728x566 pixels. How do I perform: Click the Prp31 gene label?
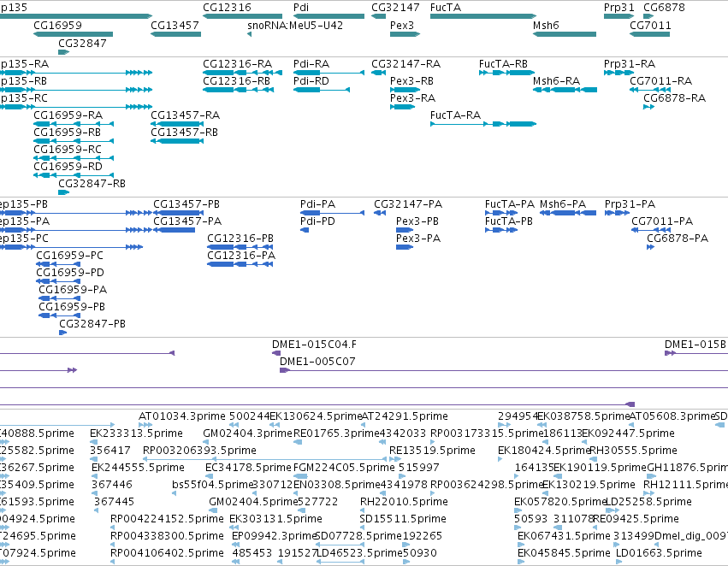tap(619, 8)
